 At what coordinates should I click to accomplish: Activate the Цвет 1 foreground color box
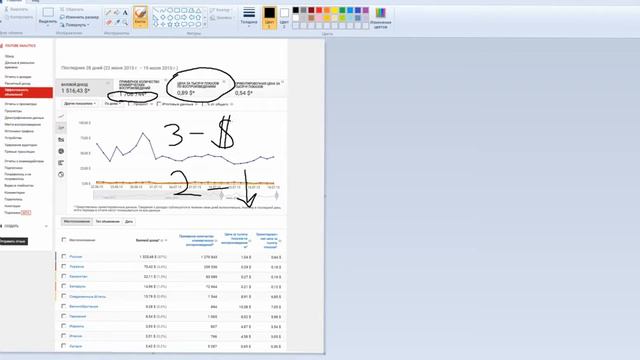(269, 18)
